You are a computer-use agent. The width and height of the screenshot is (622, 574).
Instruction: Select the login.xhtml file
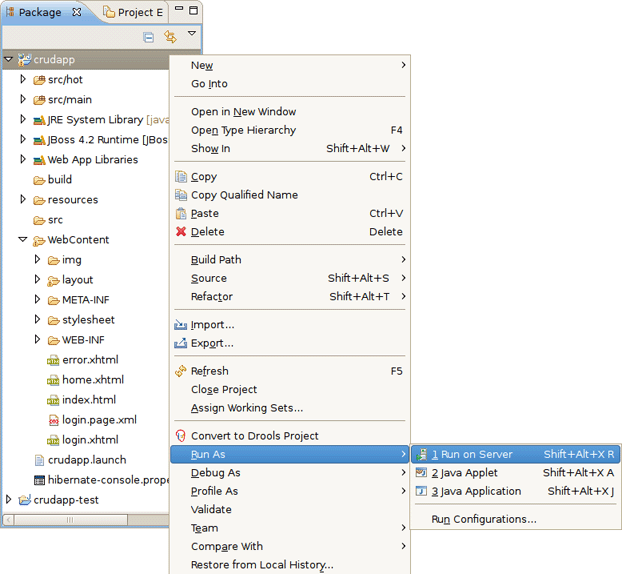point(89,440)
